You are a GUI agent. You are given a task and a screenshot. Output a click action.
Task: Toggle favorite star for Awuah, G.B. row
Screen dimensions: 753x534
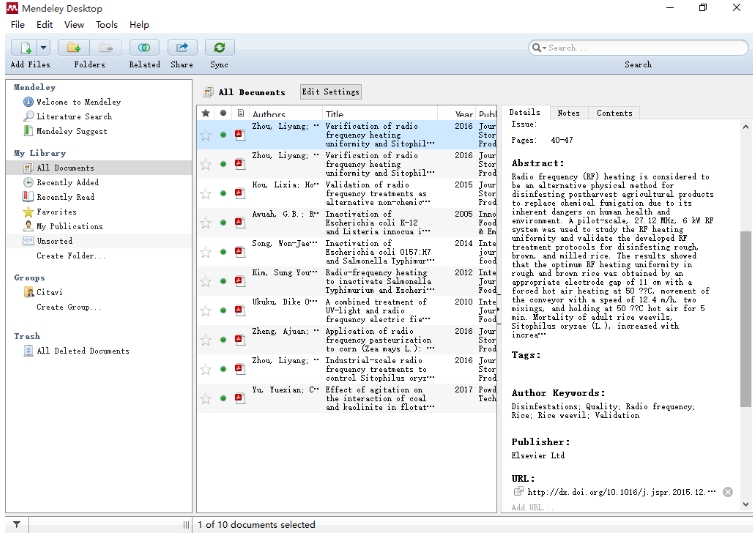tap(206, 223)
